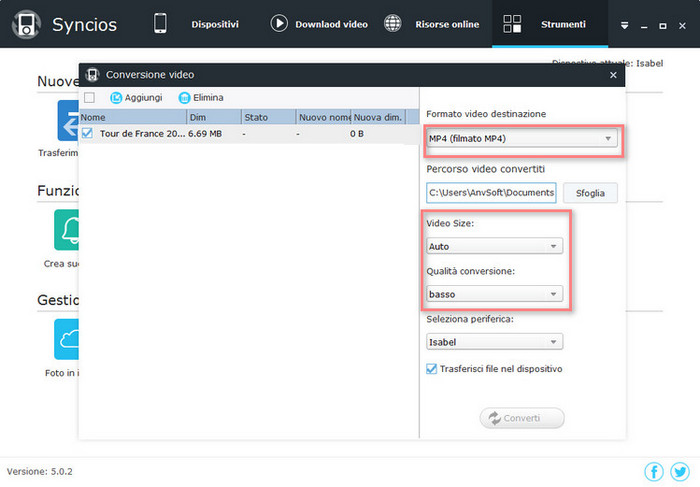This screenshot has height=487, width=700.
Task: Click the Facebook icon
Action: pyautogui.click(x=654, y=471)
